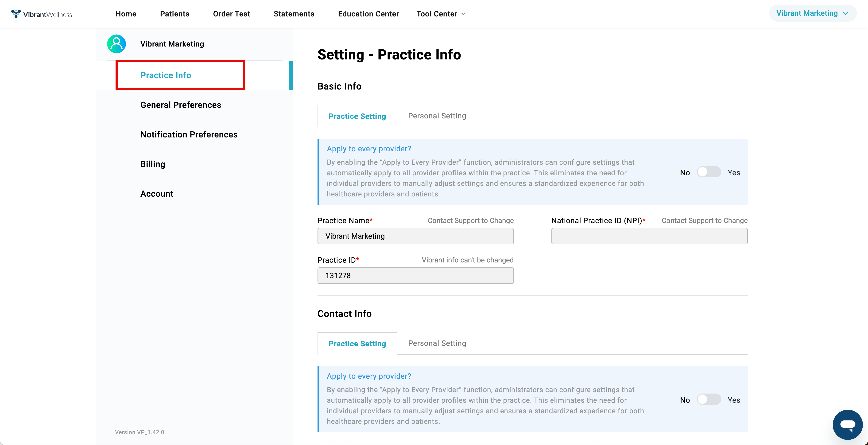Click the chevron beside Tool Center

coord(463,14)
